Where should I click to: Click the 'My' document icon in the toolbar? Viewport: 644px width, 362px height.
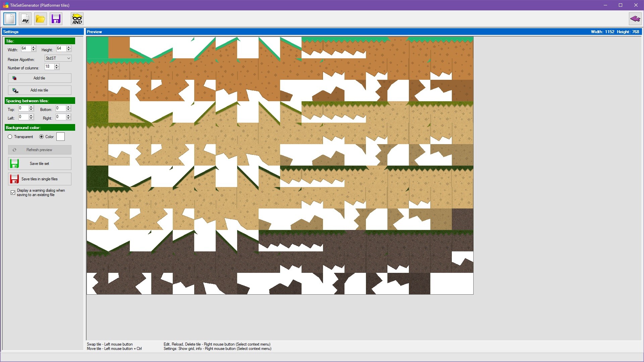(x=25, y=19)
